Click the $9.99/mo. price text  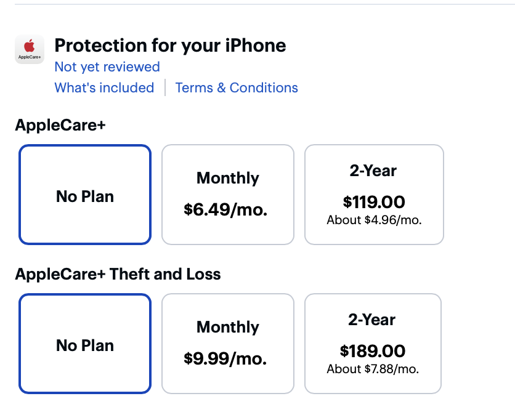tap(225, 358)
